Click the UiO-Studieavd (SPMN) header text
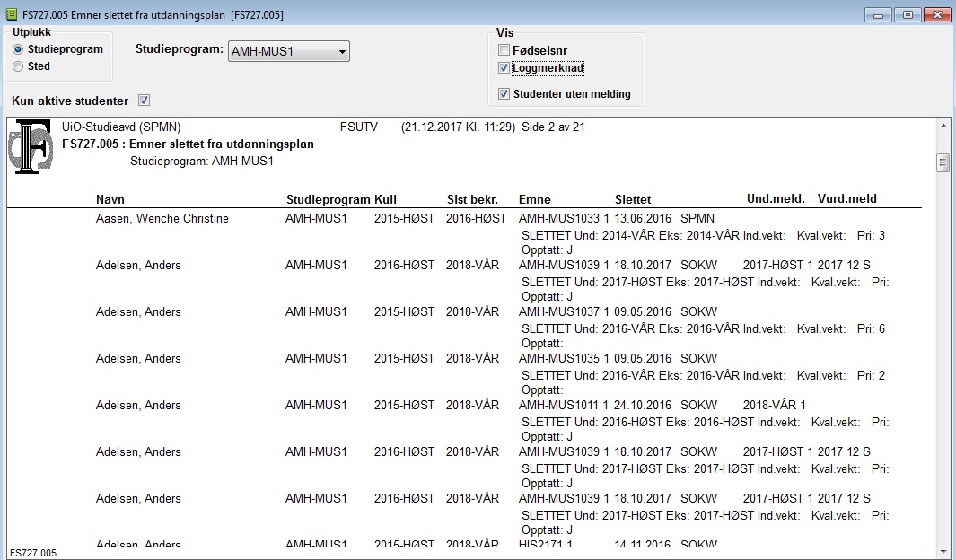The image size is (956, 560). tap(121, 127)
